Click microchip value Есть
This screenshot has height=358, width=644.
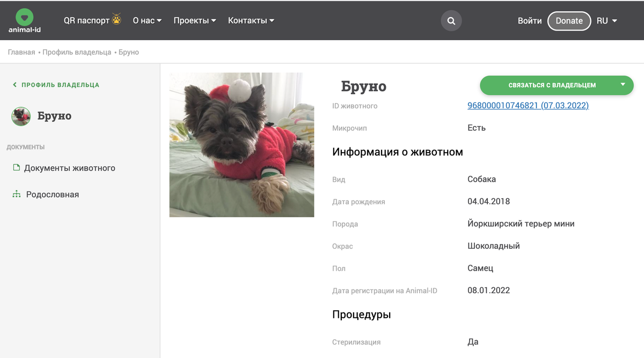click(477, 128)
